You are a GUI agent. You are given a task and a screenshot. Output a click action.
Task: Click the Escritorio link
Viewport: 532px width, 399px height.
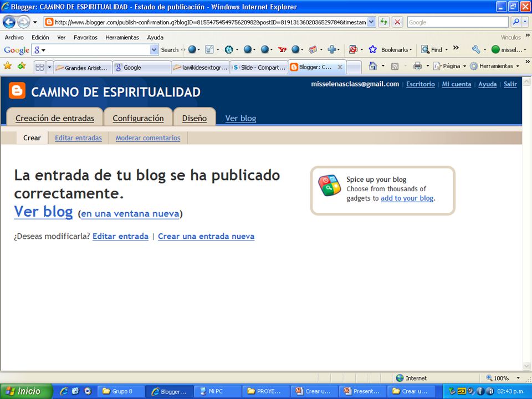coord(421,84)
